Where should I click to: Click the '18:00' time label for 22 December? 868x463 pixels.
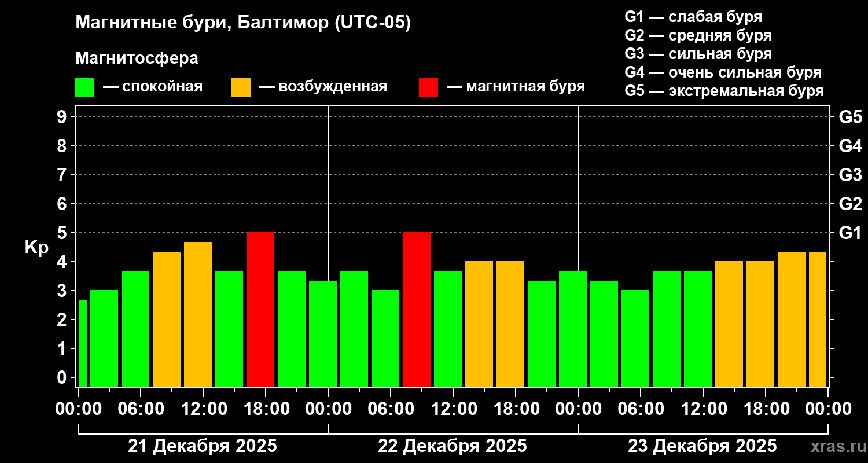pyautogui.click(x=516, y=409)
